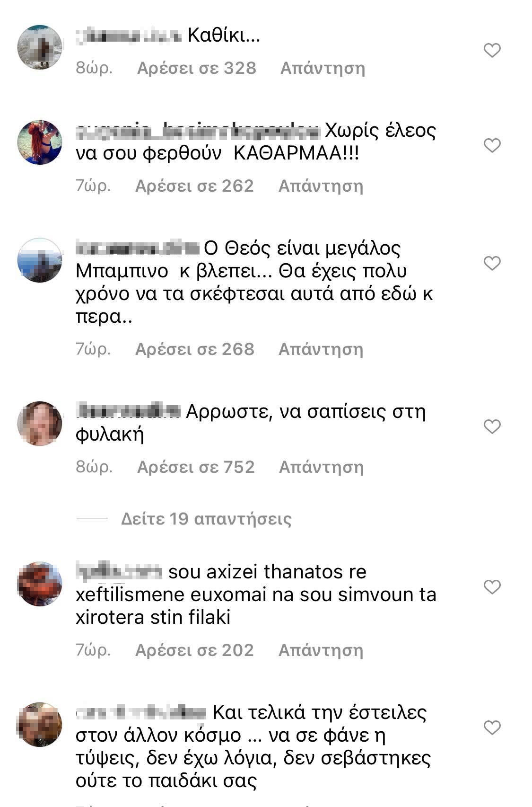Reply to the 'sou axizei thanatos' comment
Viewport: 532px width, 807px height.
321,650
